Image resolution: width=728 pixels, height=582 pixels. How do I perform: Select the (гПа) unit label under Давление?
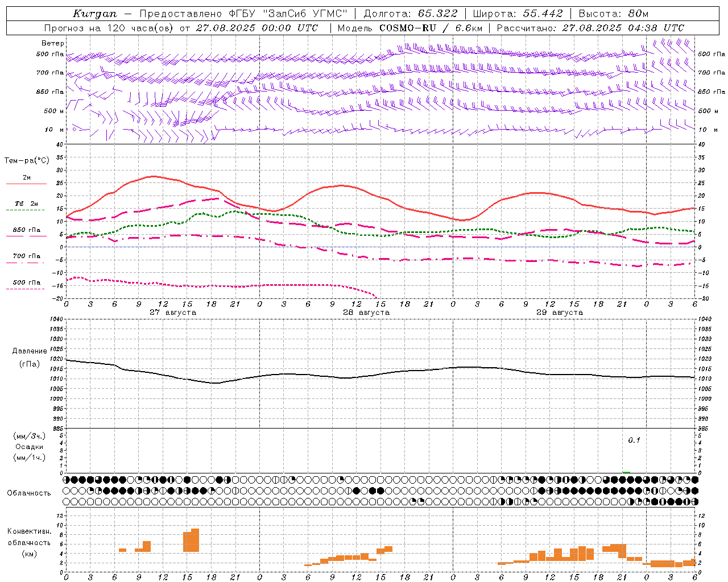[x=30, y=364]
